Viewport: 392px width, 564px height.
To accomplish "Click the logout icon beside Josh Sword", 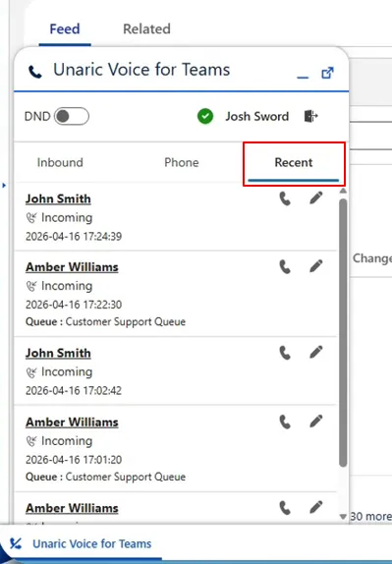I will point(311,116).
